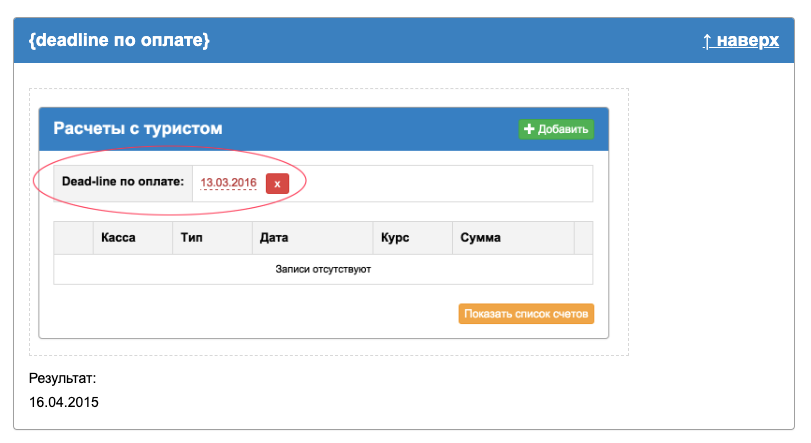
Task: Click the result date 16.04.2015
Action: (x=64, y=402)
